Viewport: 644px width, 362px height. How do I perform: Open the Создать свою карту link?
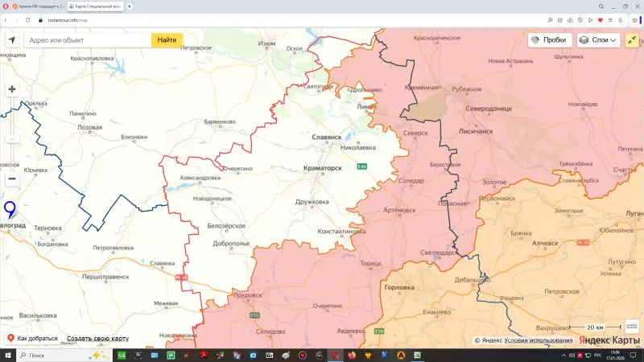tap(97, 339)
